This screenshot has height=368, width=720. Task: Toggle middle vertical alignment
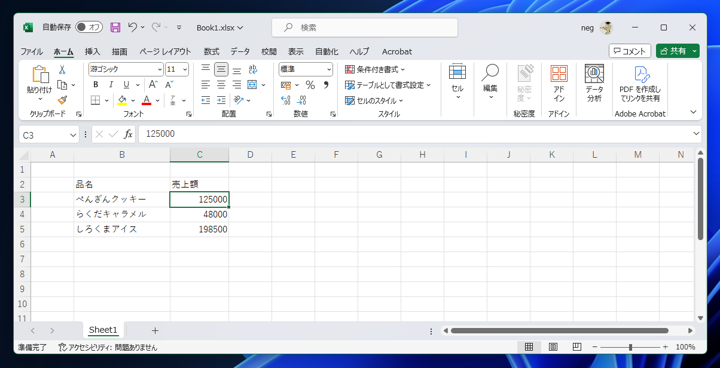221,69
